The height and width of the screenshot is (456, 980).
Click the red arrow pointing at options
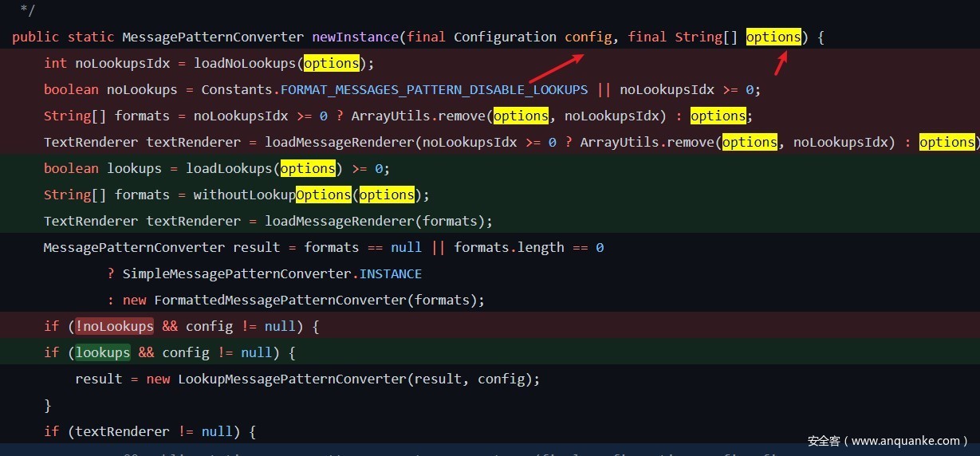[x=781, y=62]
